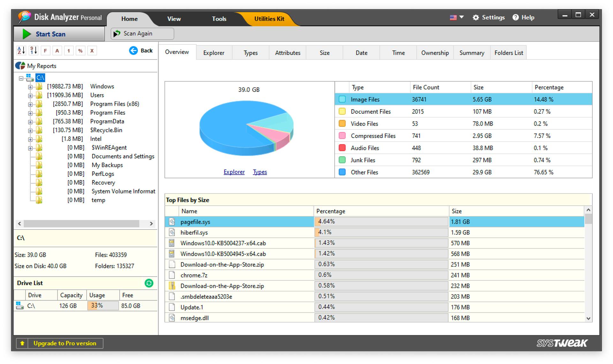The width and height of the screenshot is (613, 364).
Task: Expand the ProgramData folder node
Action: pyautogui.click(x=30, y=122)
